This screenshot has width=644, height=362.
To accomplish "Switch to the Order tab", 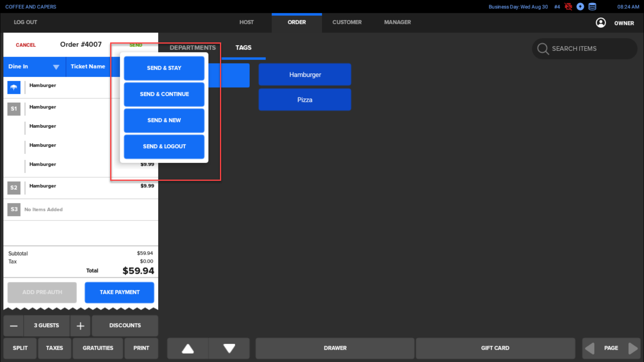I will [297, 22].
